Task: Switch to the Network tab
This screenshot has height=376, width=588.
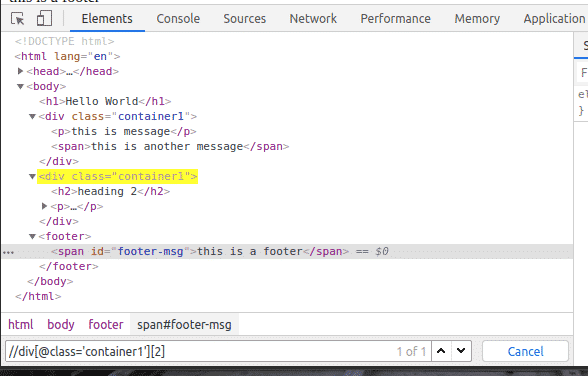Action: coord(313,19)
